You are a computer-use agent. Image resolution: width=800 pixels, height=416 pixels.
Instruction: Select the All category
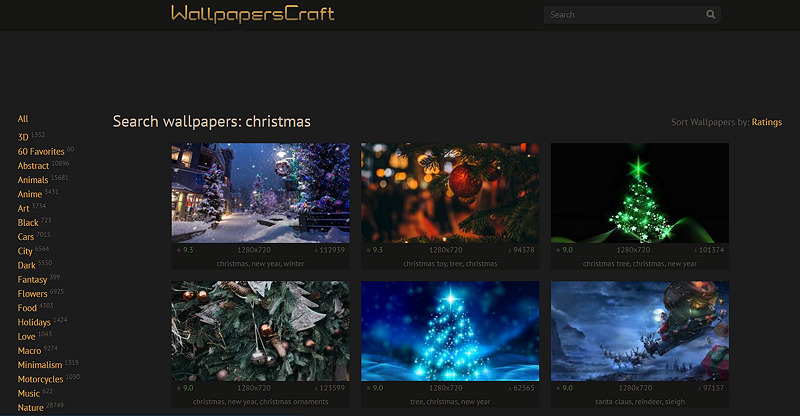pos(23,119)
